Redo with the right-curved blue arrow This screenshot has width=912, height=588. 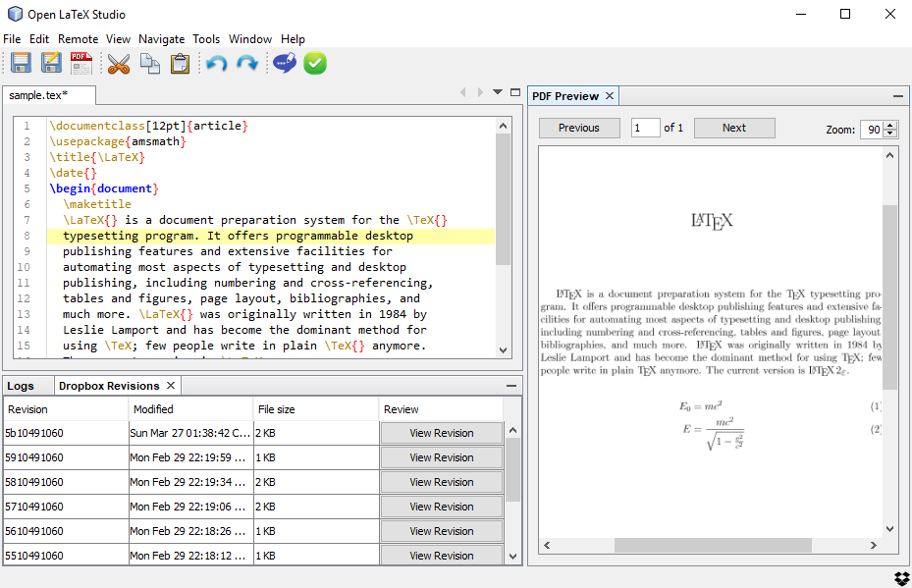[247, 63]
